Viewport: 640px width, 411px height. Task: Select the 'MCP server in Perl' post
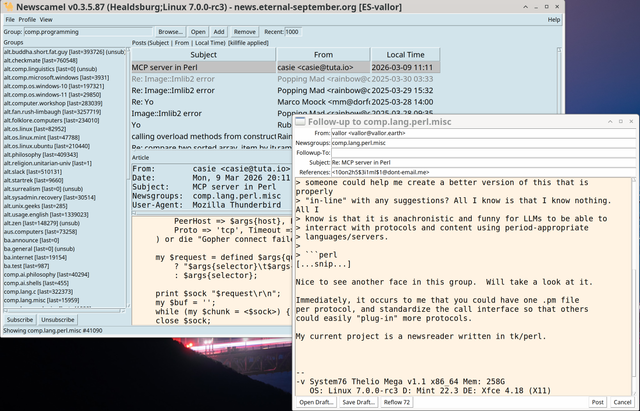tap(286, 67)
